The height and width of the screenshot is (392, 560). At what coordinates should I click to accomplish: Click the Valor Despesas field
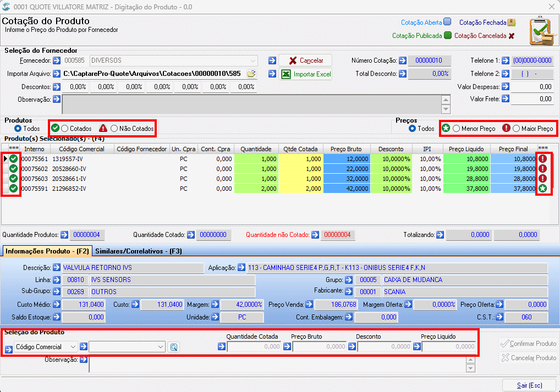point(532,87)
